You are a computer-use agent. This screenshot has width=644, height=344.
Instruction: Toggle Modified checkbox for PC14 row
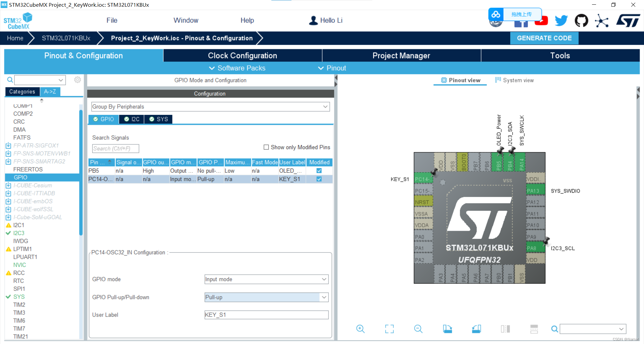click(319, 179)
